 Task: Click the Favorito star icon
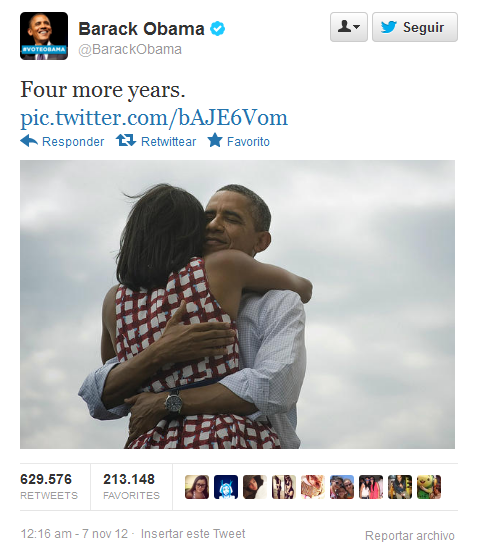(x=215, y=140)
